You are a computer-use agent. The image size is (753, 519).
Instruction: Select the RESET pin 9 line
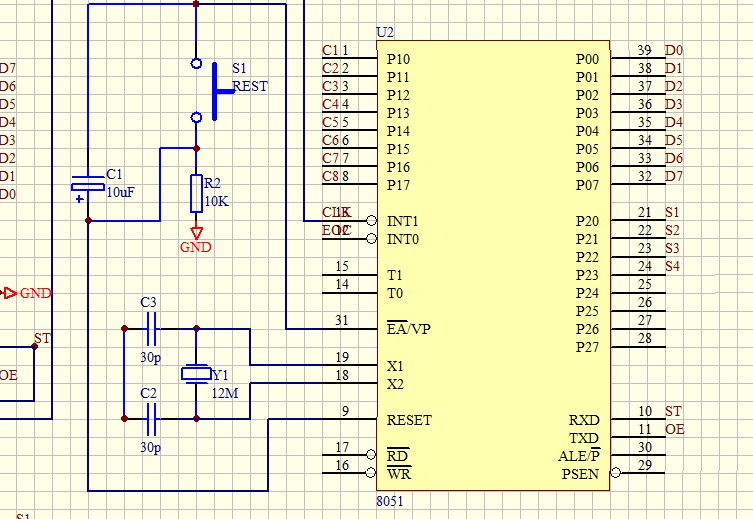[349, 419]
